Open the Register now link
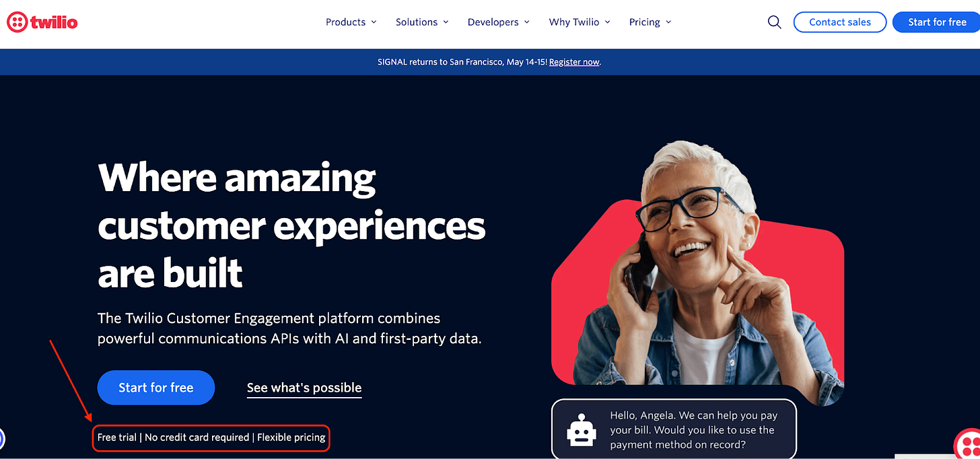This screenshot has height=459, width=980. (x=574, y=62)
